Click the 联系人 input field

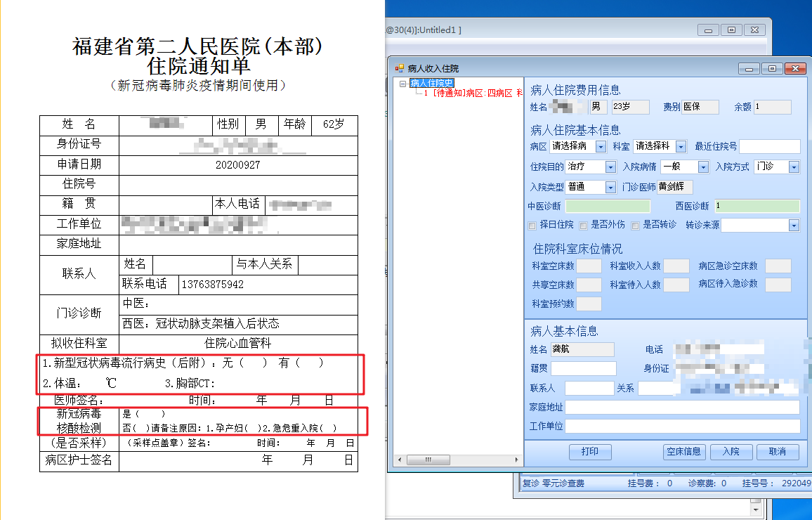tap(589, 388)
